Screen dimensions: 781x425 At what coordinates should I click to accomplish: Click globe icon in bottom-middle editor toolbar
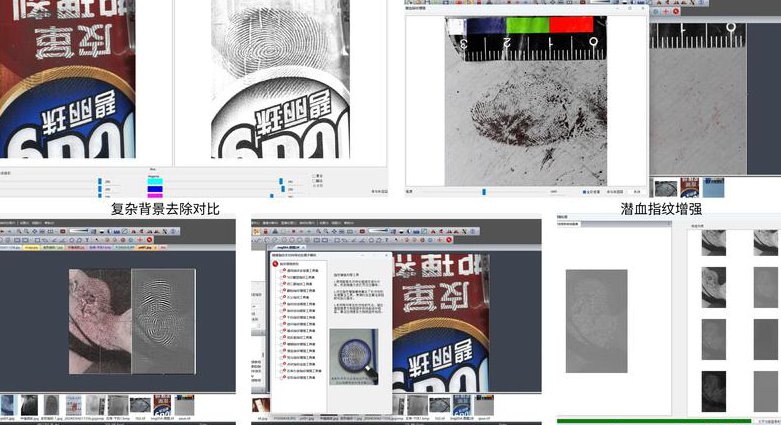(x=472, y=231)
